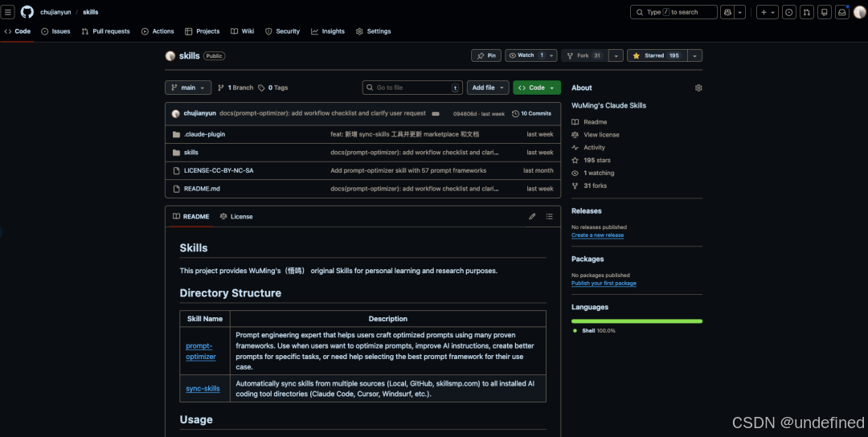The image size is (868, 437).
Task: Switch to the README tab
Action: (x=190, y=217)
